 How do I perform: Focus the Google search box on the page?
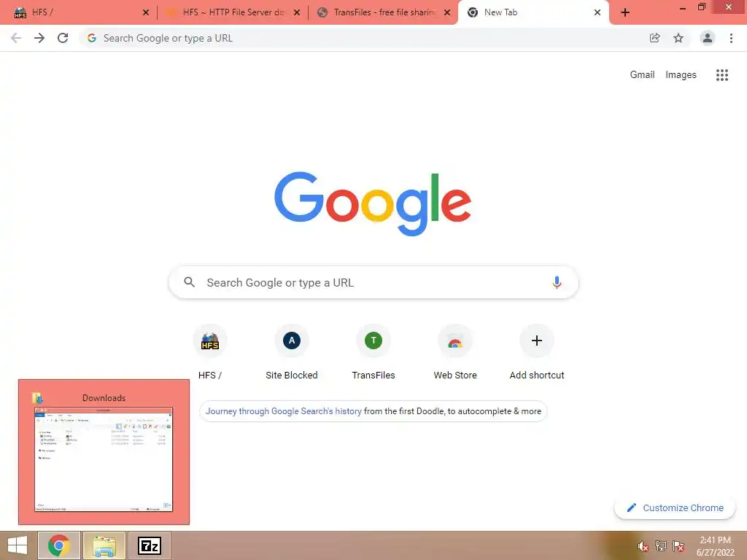coord(373,282)
